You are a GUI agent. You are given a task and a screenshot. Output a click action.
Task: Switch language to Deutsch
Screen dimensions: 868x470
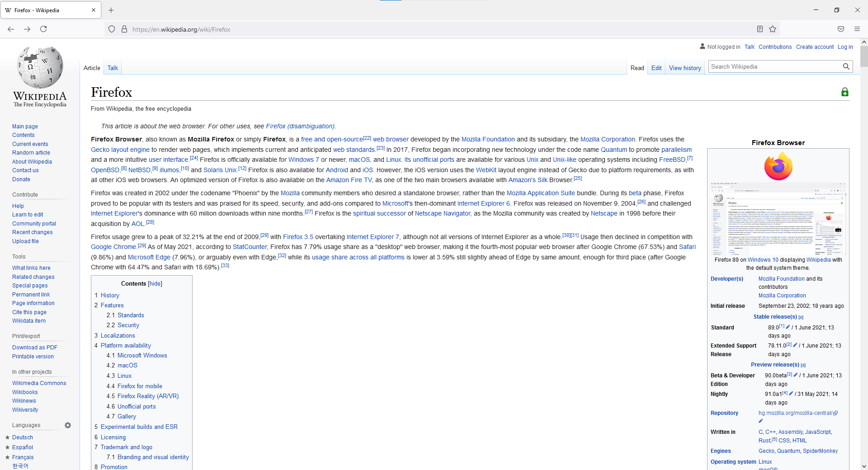pyautogui.click(x=23, y=437)
